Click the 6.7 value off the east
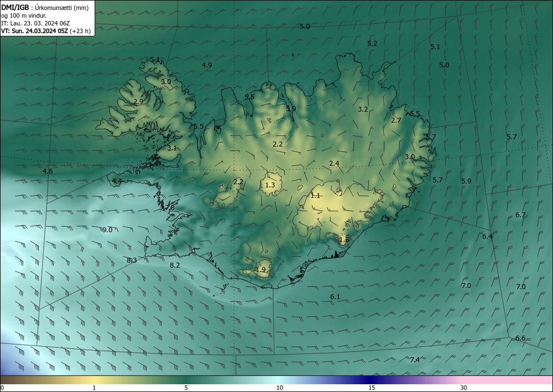The image size is (553, 392). coord(520,215)
